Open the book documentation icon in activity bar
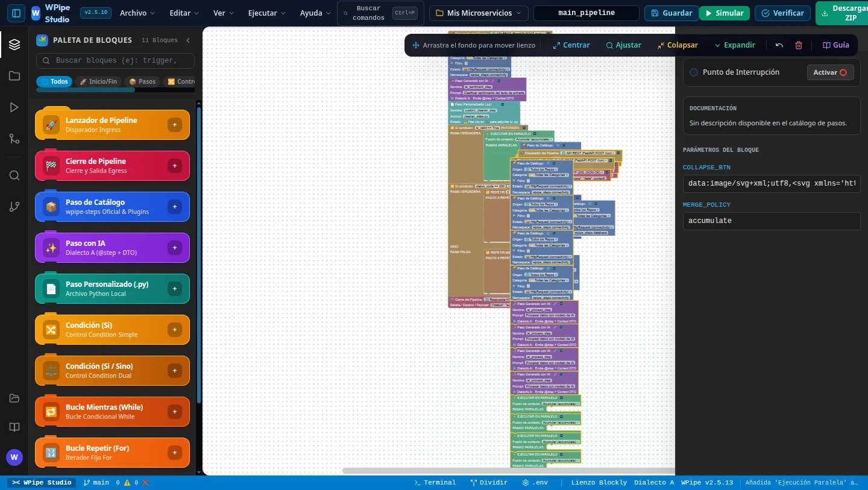 [14, 427]
